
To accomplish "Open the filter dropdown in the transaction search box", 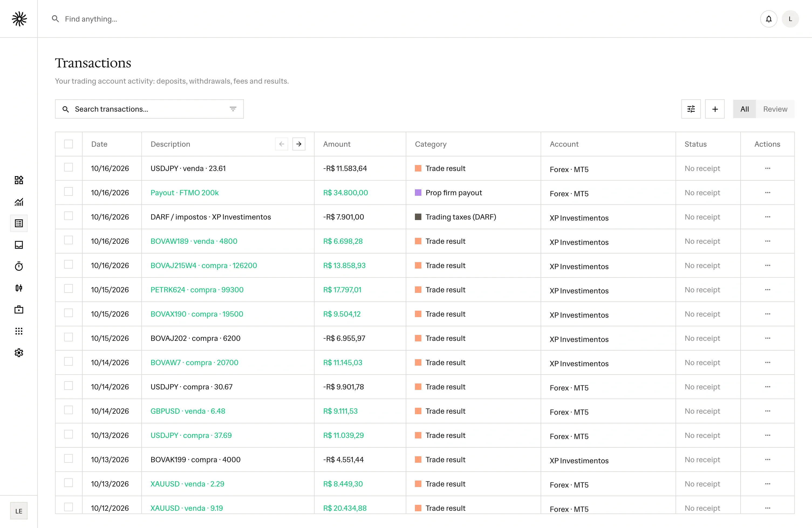I will [x=233, y=109].
